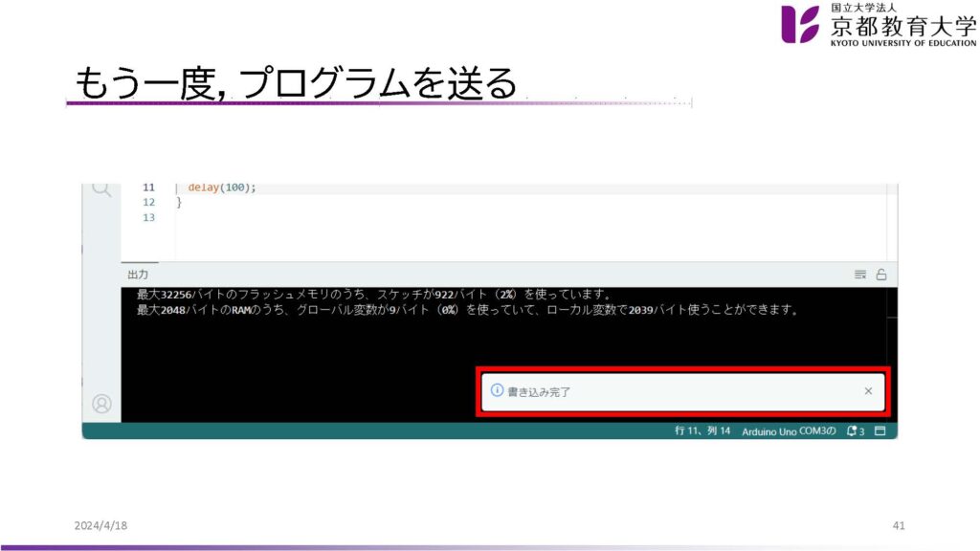Click the info icon in the 書き込み完了 notification
The width and height of the screenshot is (980, 551).
tap(497, 390)
